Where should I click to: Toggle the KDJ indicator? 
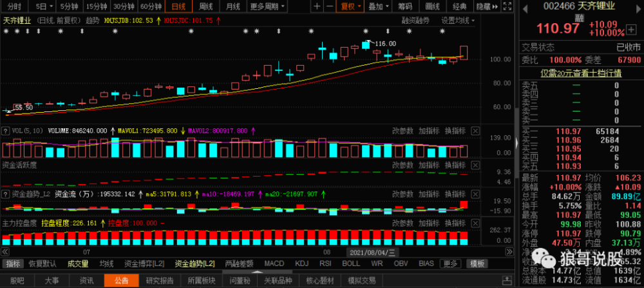302,264
